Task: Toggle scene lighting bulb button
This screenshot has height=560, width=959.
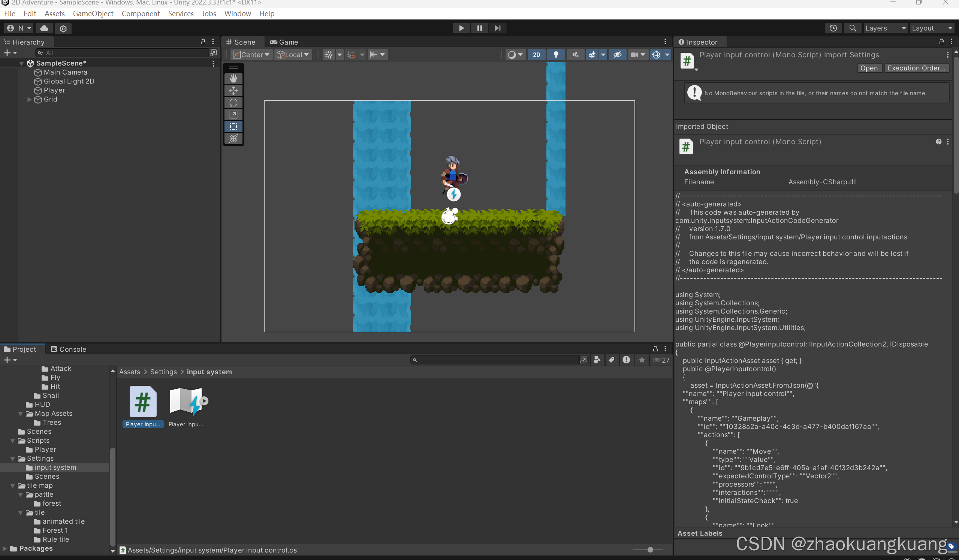Action: [x=556, y=55]
